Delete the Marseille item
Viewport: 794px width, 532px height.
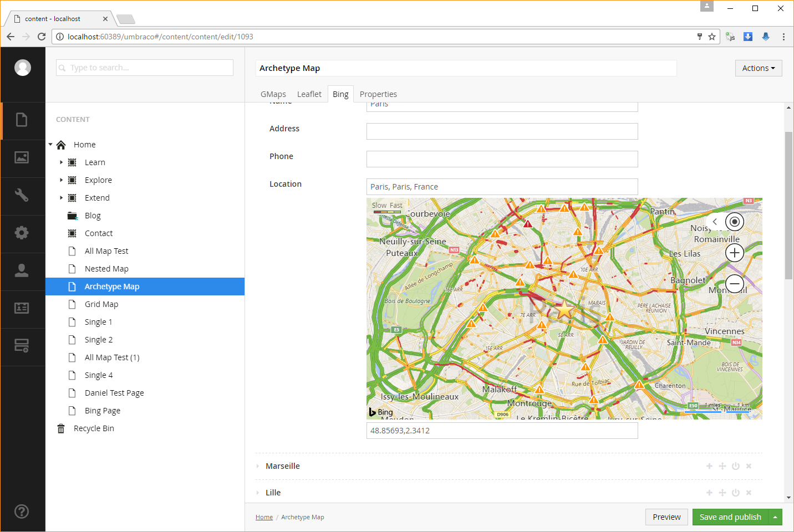(x=749, y=466)
